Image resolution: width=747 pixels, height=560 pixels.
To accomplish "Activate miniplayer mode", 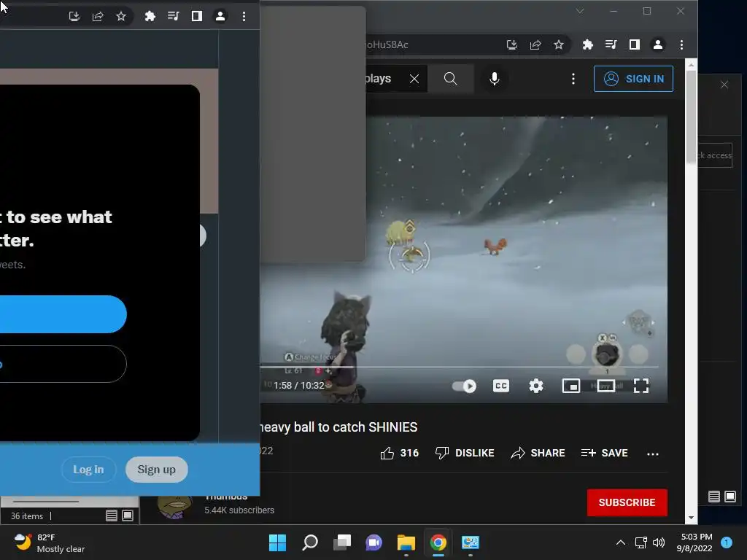I will [x=570, y=386].
